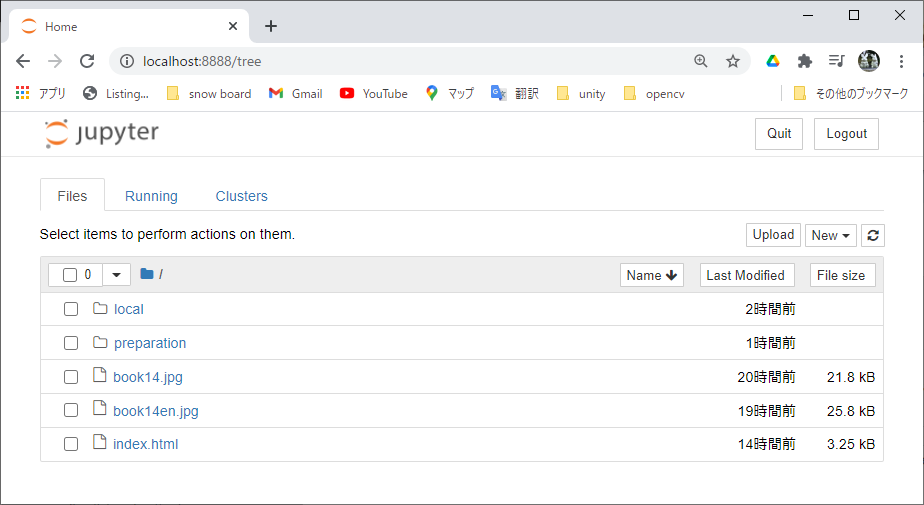This screenshot has width=924, height=505.
Task: Expand the select-all dropdown arrow
Action: [117, 275]
